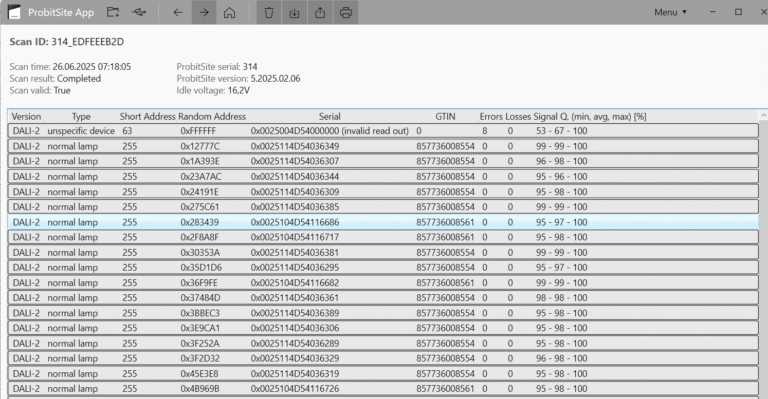Screen dimensions: 768x399
Task: Click the Scan result Completed value
Action: point(79,78)
